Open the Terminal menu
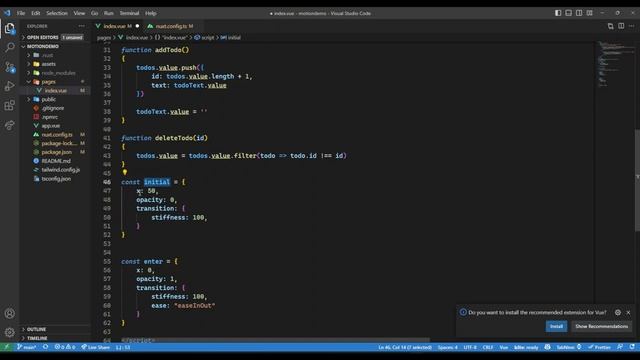Viewport: 640px width, 360px height. tap(129, 13)
